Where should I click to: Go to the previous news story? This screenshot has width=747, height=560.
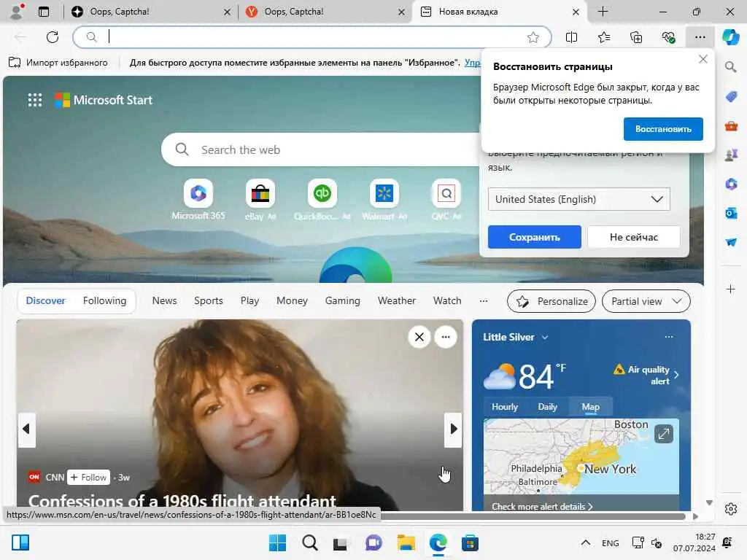tap(27, 429)
